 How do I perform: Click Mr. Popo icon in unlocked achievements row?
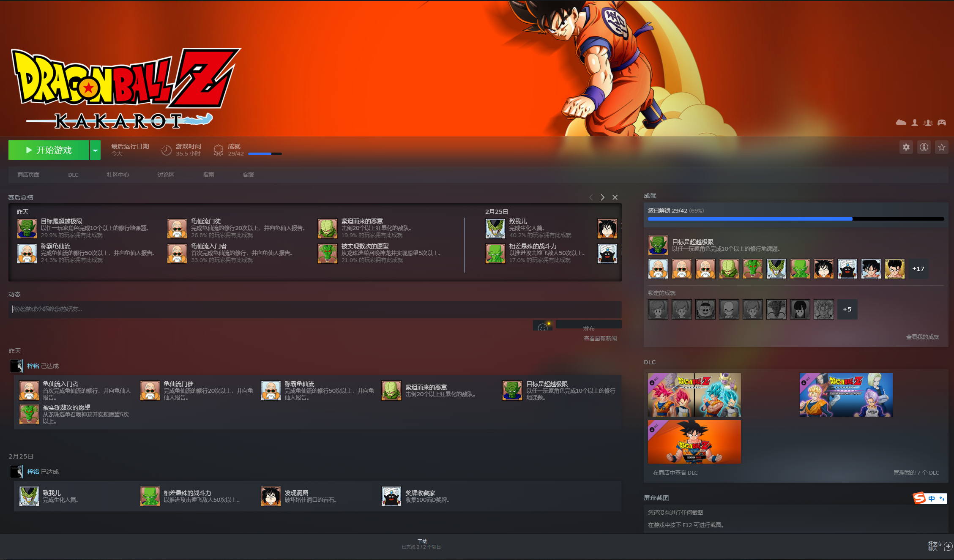click(847, 269)
